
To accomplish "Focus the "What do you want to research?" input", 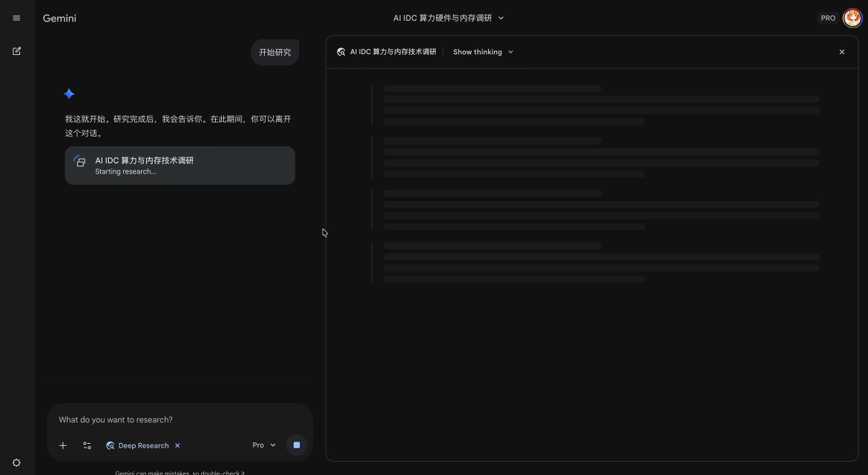I will 178,419.
